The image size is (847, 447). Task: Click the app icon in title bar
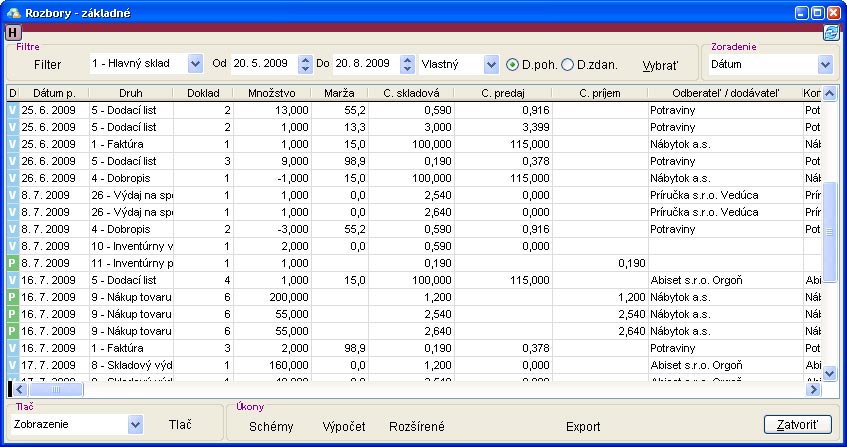click(x=12, y=12)
